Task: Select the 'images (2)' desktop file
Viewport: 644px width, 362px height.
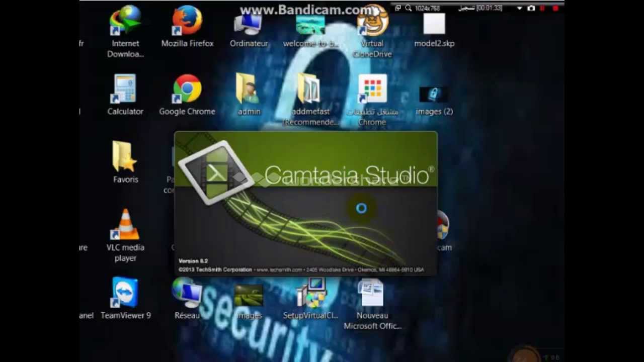Action: tap(434, 101)
